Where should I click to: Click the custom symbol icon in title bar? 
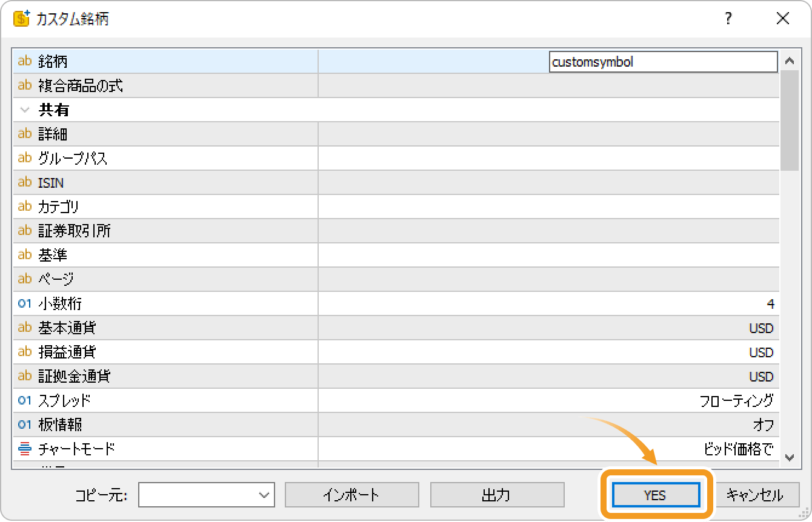pyautogui.click(x=21, y=19)
